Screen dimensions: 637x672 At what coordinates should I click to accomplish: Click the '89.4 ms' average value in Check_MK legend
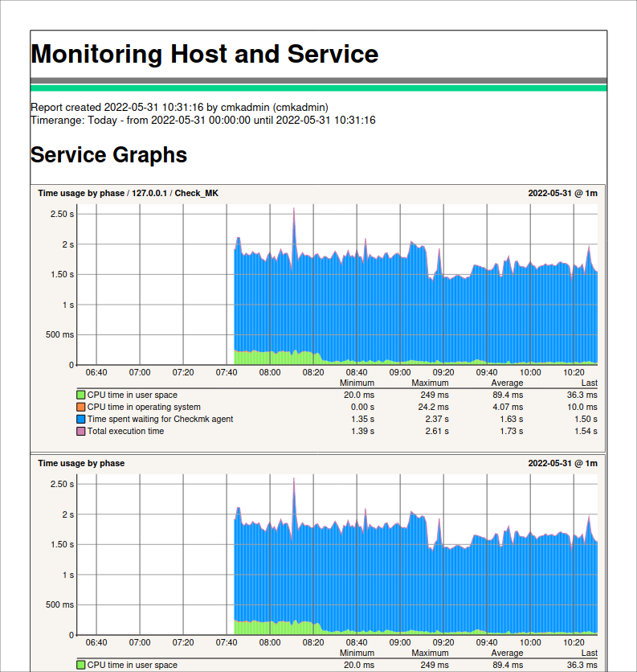pyautogui.click(x=508, y=395)
